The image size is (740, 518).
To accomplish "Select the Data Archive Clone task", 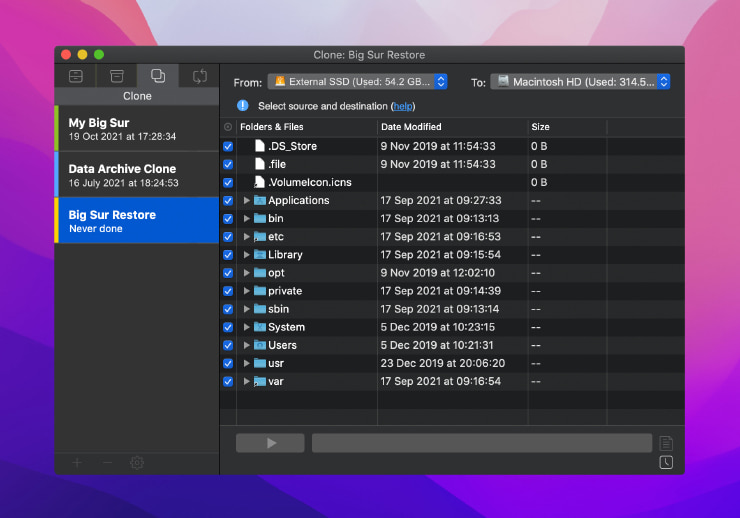I will click(137, 175).
